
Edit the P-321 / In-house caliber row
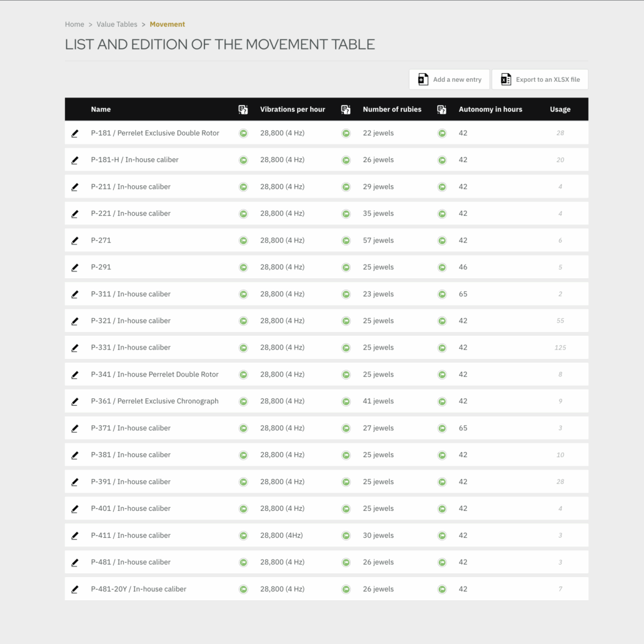(75, 321)
